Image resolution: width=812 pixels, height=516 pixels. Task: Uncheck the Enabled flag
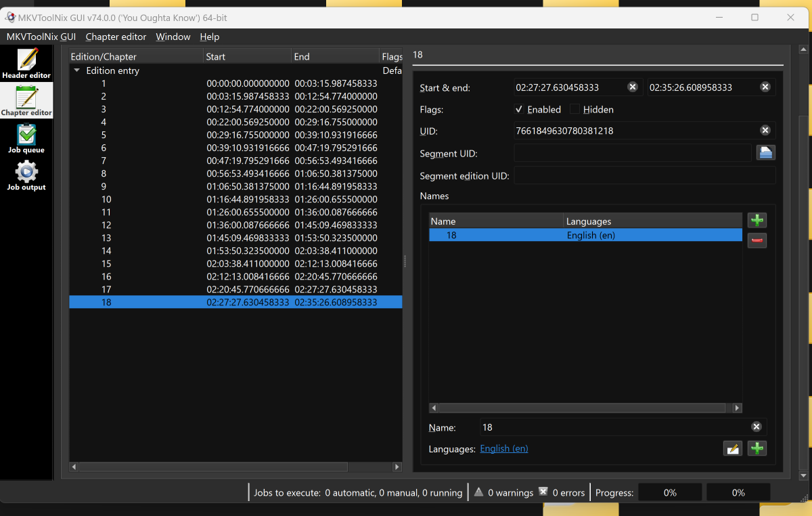click(519, 109)
